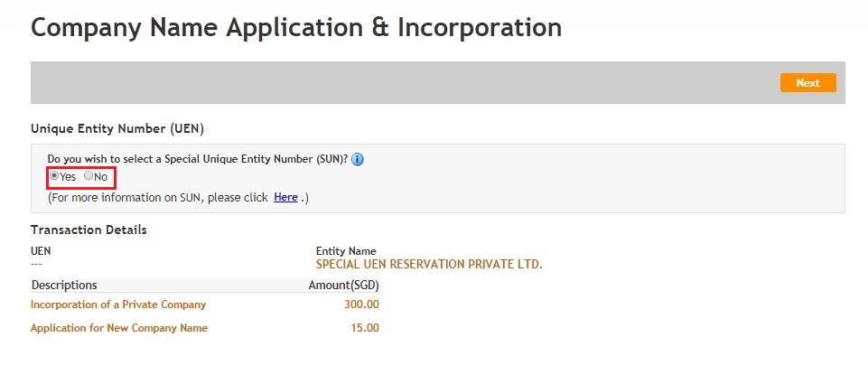
Task: Open the Here link for SUN information
Action: click(285, 197)
